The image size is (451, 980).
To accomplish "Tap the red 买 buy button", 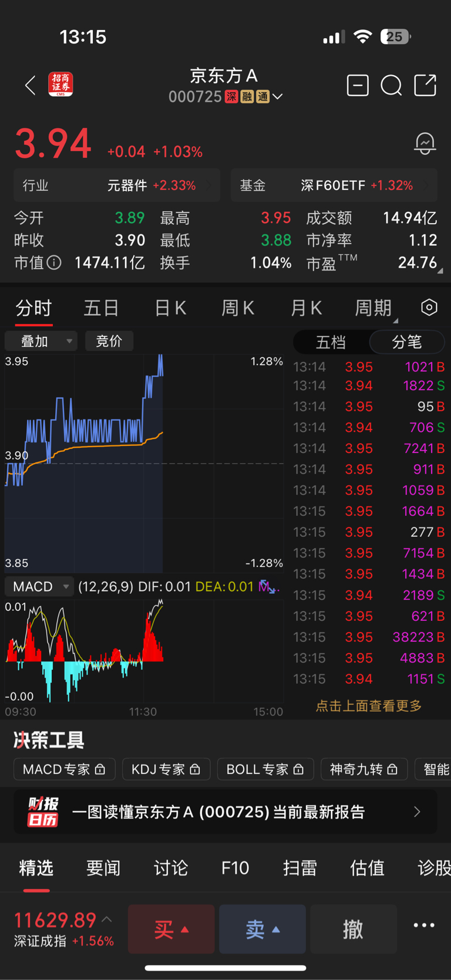I will [171, 929].
